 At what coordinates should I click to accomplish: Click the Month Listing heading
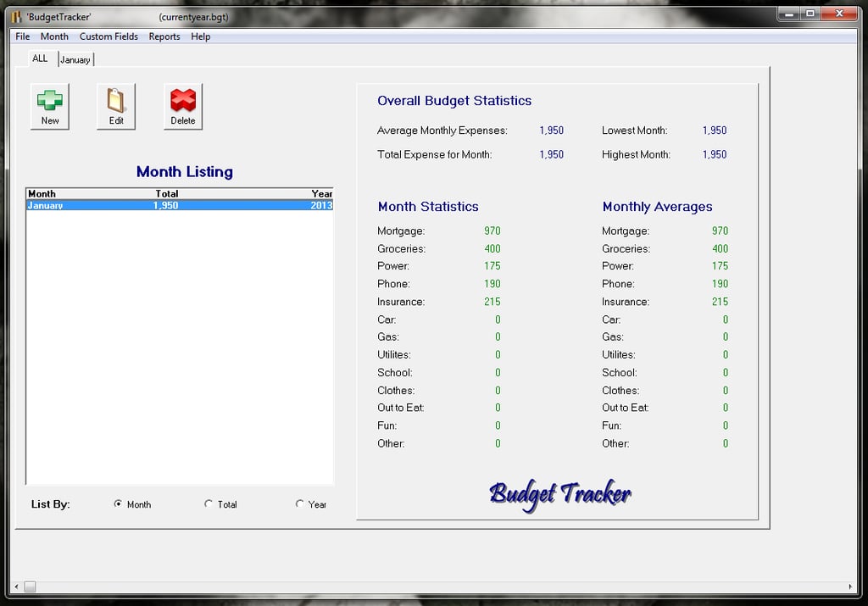(x=184, y=171)
